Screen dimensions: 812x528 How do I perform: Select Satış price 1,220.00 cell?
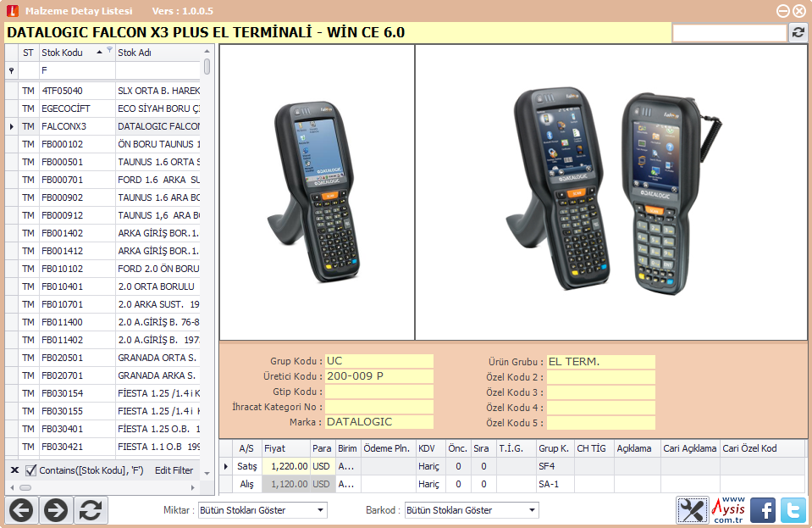(286, 466)
